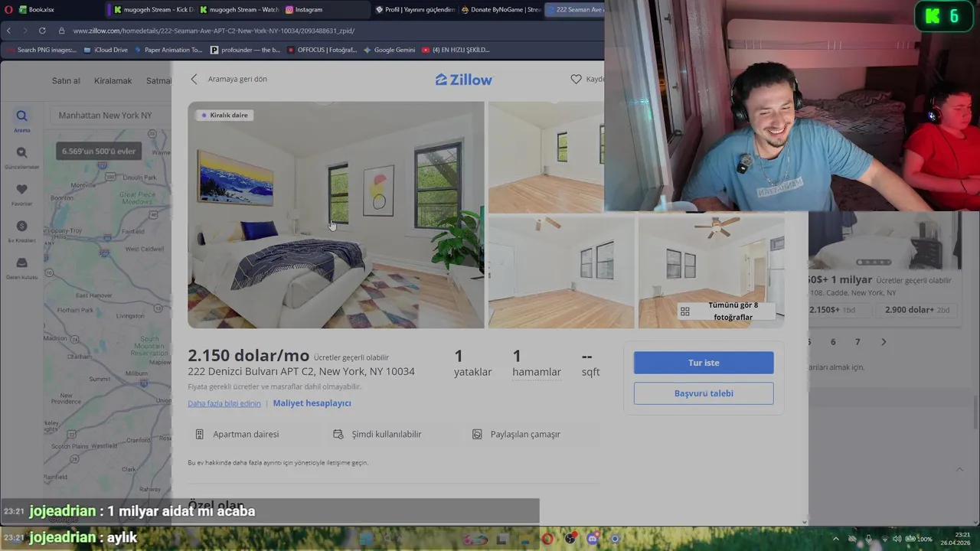Open the Profil Yayınını güçlendir tab
This screenshot has width=980, height=551.
(415, 10)
